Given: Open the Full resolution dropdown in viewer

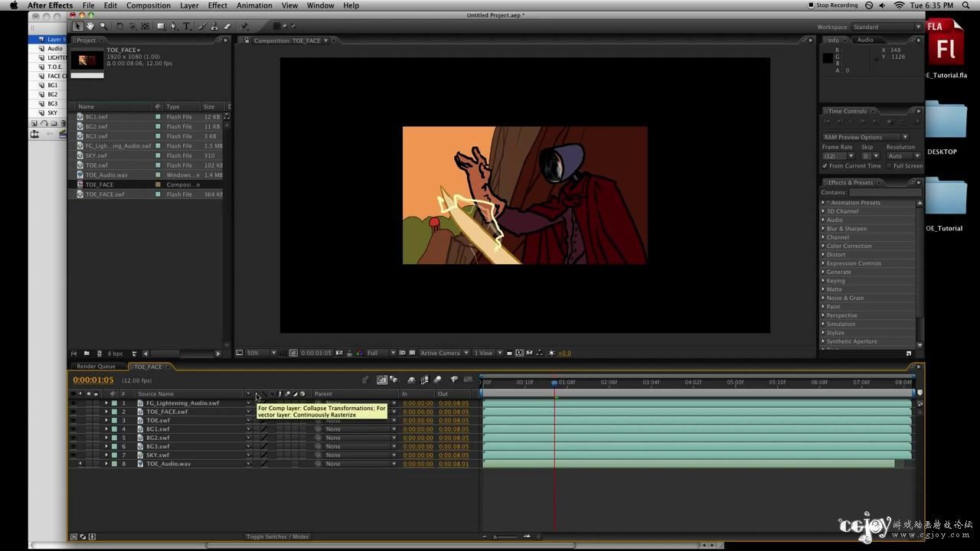Looking at the screenshot, I should [x=381, y=353].
